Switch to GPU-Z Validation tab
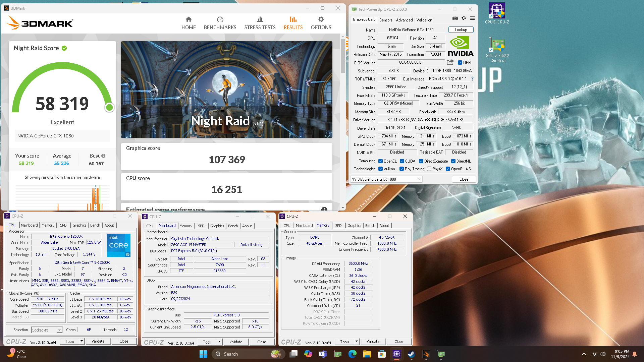The image size is (644, 362). pos(424,20)
